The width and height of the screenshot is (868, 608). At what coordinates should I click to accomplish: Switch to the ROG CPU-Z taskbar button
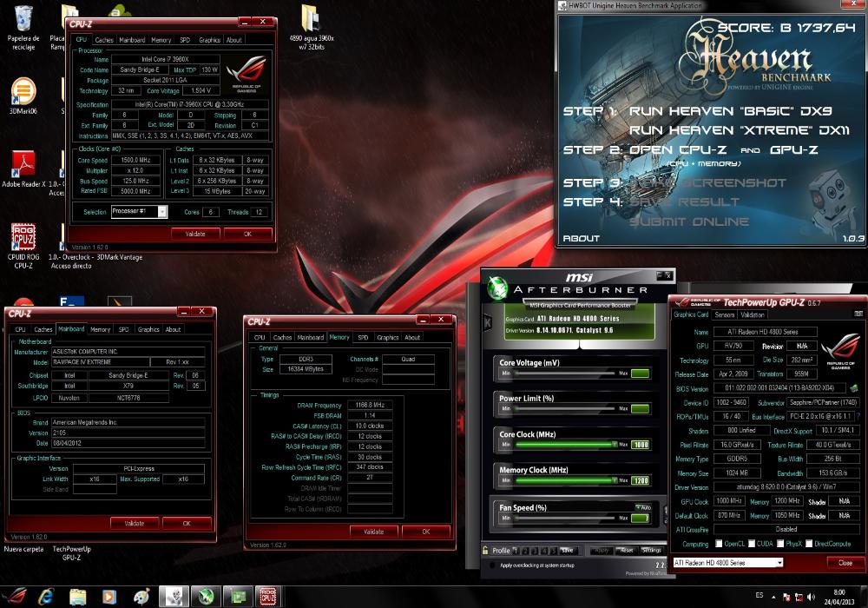click(268, 597)
